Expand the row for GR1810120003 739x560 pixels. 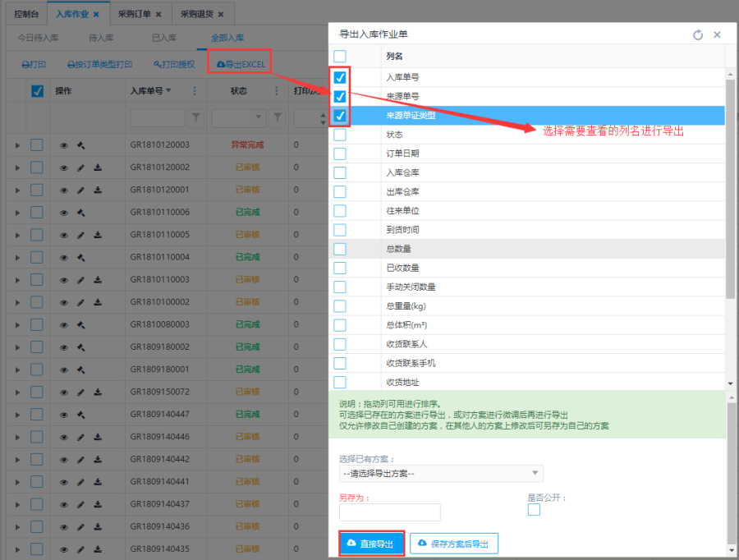coord(17,145)
